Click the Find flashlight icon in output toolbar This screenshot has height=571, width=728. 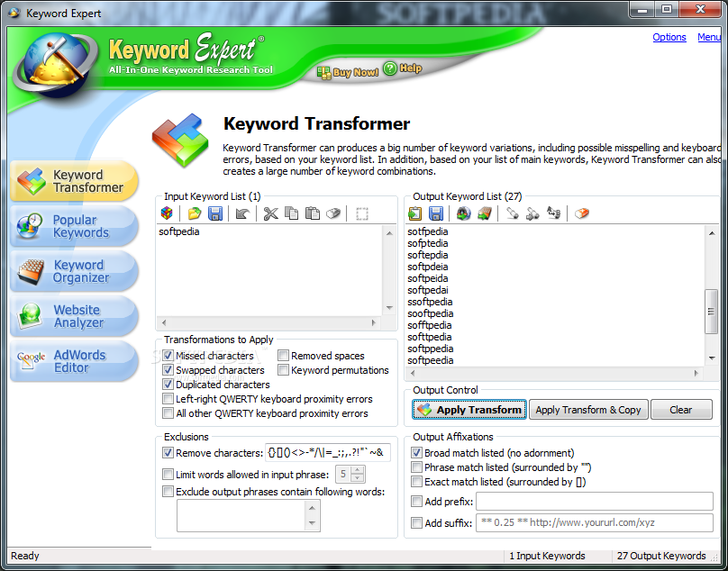coord(512,213)
